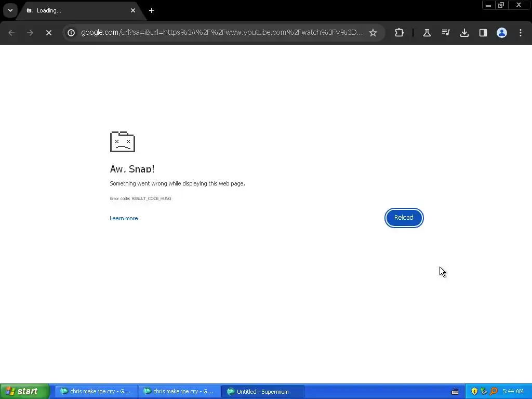The width and height of the screenshot is (532, 399).
Task: Switch to first 'chris make joe cry' taskbar window
Action: [x=96, y=391]
